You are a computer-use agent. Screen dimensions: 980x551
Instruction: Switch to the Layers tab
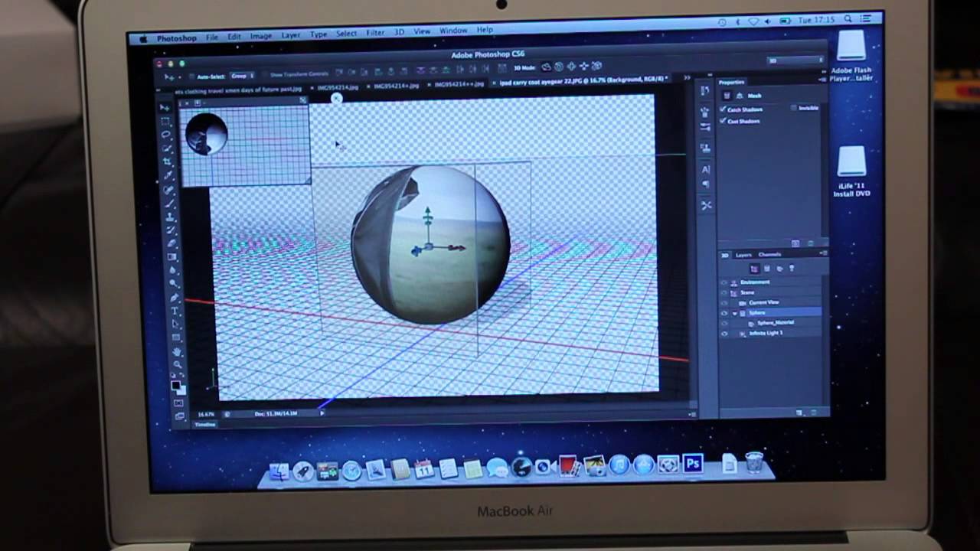pos(743,255)
